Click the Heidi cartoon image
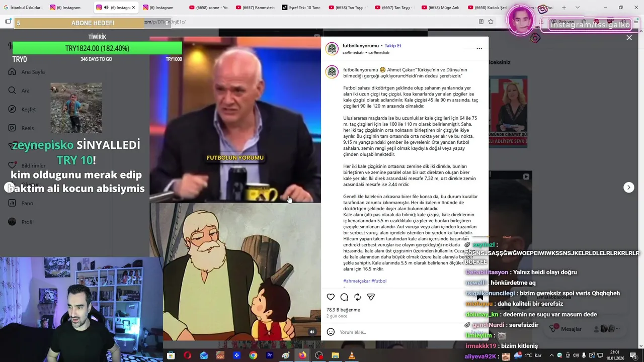This screenshot has width=644, height=362. [235, 271]
